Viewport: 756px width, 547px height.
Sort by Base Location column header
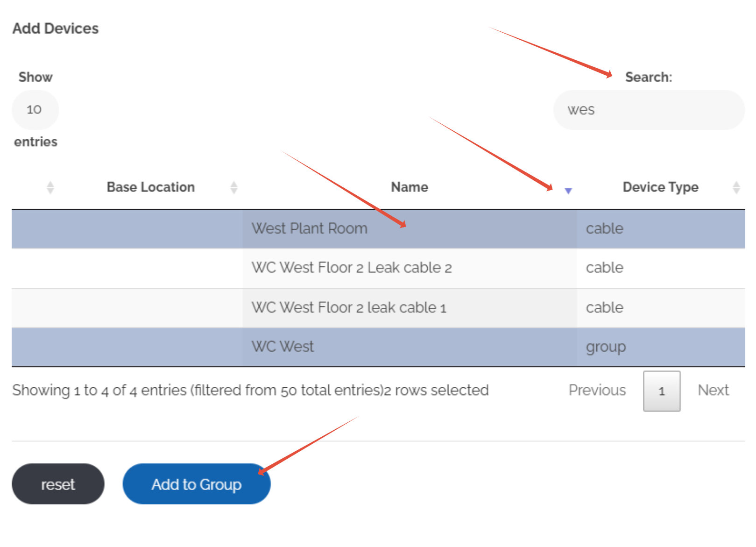tap(150, 187)
